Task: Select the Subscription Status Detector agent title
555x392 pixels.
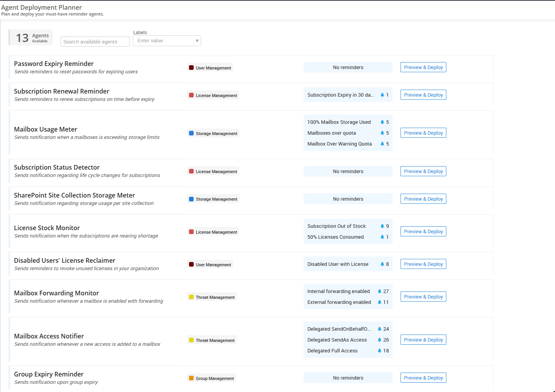Action: pos(57,167)
